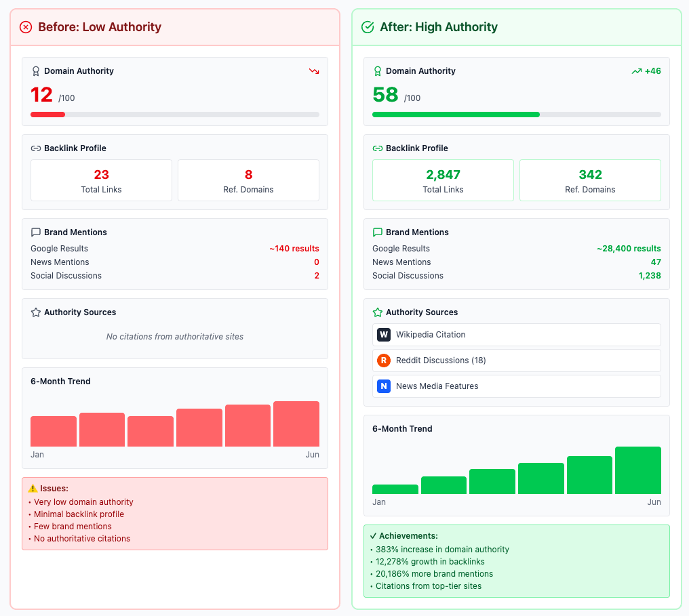The width and height of the screenshot is (689, 616).
Task: Click the red Jan bar in Before trend
Action: [54, 432]
